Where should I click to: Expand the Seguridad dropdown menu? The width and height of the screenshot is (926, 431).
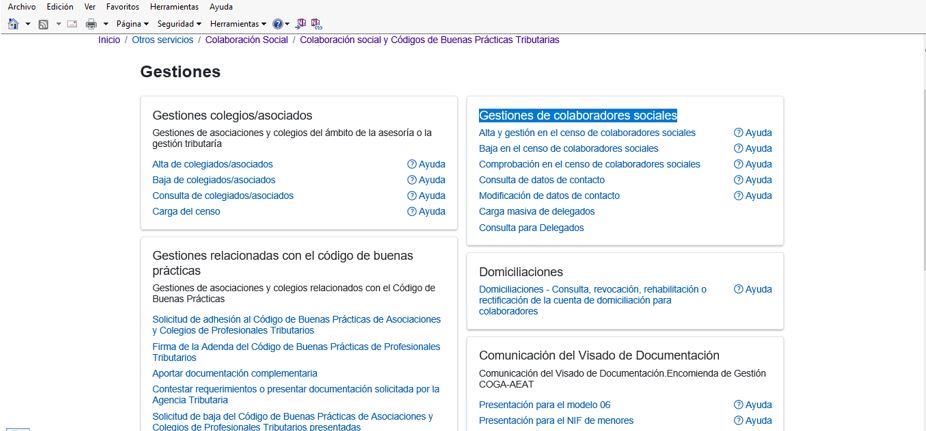[x=179, y=23]
